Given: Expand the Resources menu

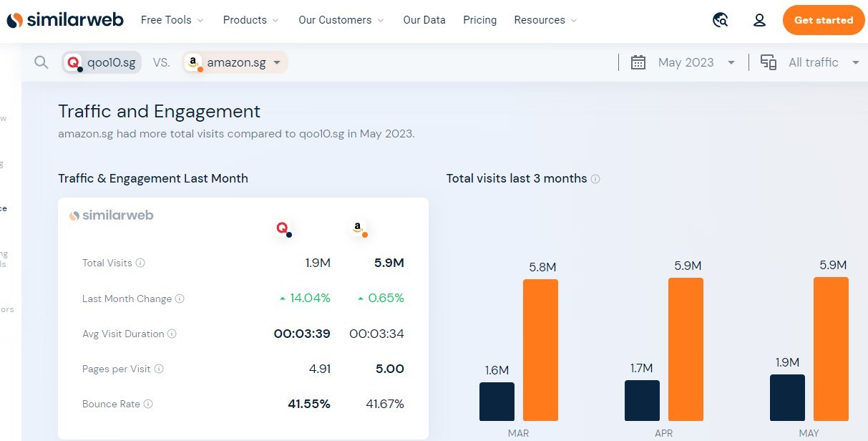Looking at the screenshot, I should click(x=546, y=20).
